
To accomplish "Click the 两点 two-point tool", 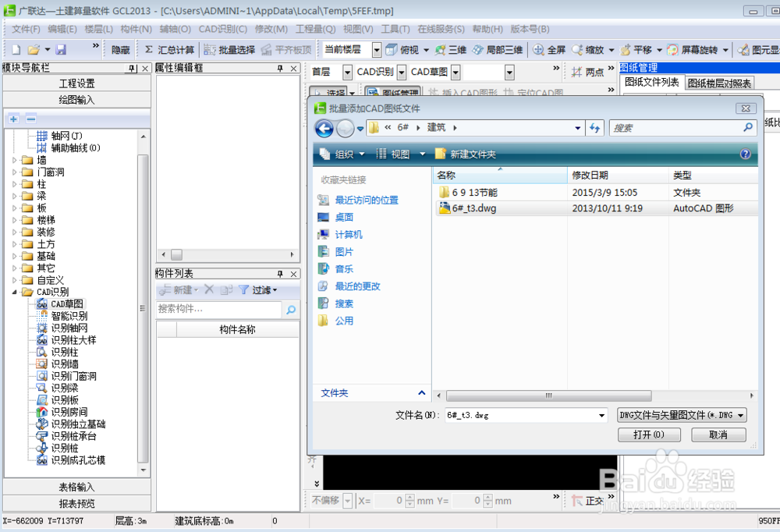I will [588, 73].
